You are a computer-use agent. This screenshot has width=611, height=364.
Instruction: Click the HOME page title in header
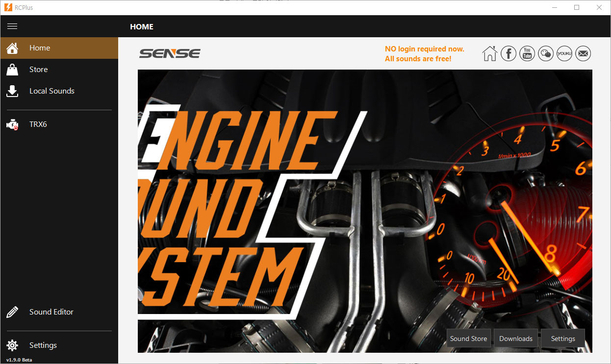pos(142,26)
